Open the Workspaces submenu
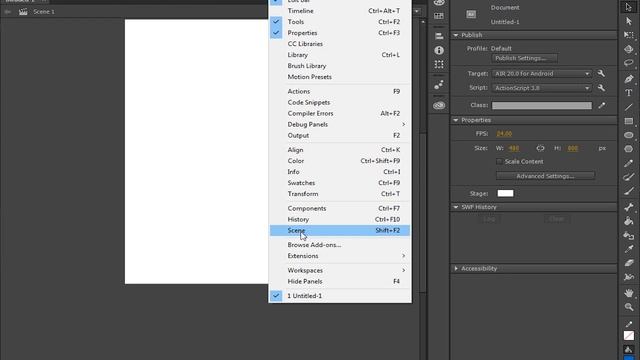Screen dimensions: 640x360 click(x=340, y=270)
